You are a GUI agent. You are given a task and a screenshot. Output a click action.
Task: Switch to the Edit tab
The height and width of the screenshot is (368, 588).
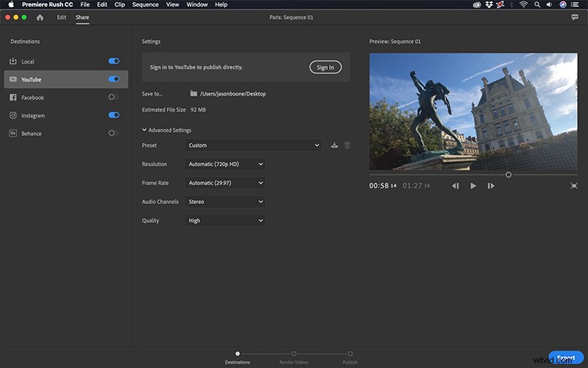pyautogui.click(x=61, y=17)
